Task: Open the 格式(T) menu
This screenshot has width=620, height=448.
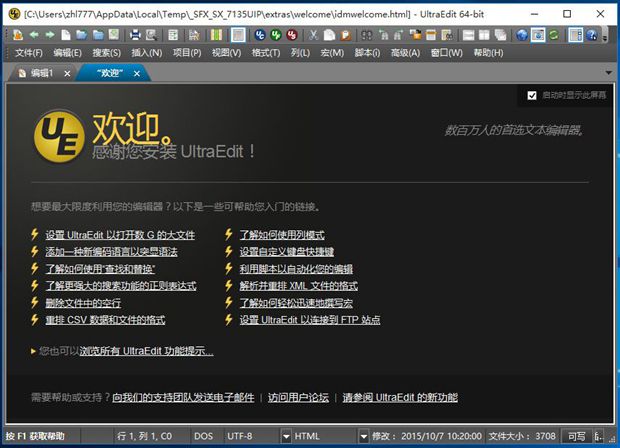Action: pos(266,53)
